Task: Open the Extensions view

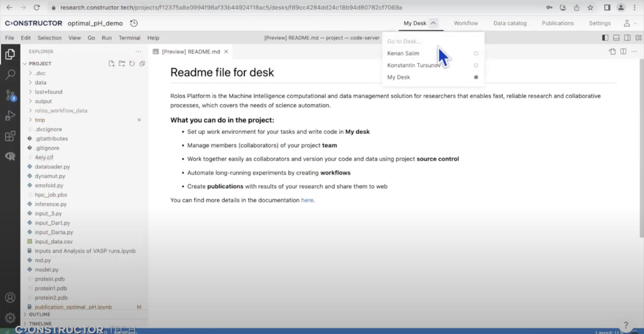Action: [x=10, y=136]
